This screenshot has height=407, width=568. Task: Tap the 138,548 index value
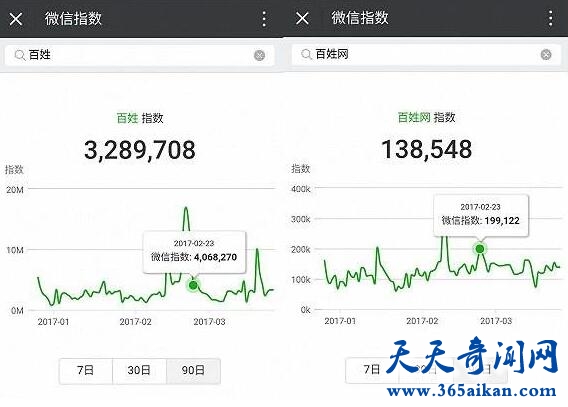[427, 149]
